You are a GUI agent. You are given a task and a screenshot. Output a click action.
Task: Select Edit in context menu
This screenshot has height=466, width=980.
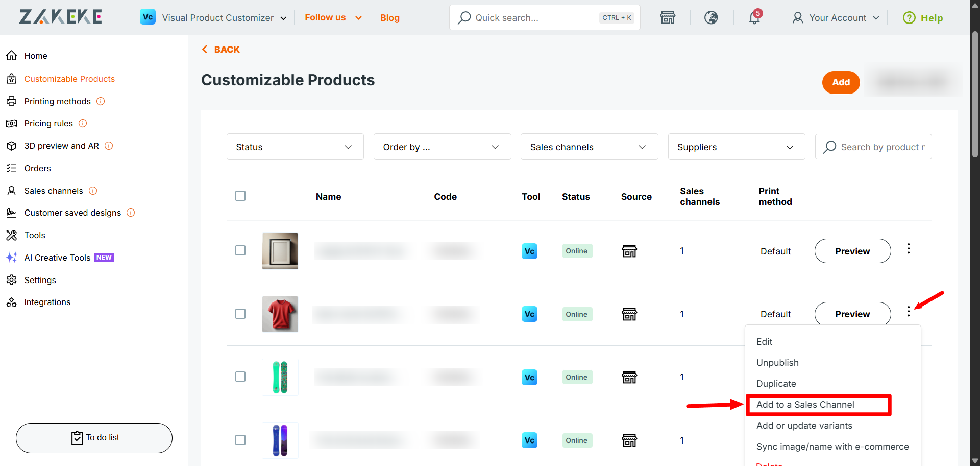point(764,342)
